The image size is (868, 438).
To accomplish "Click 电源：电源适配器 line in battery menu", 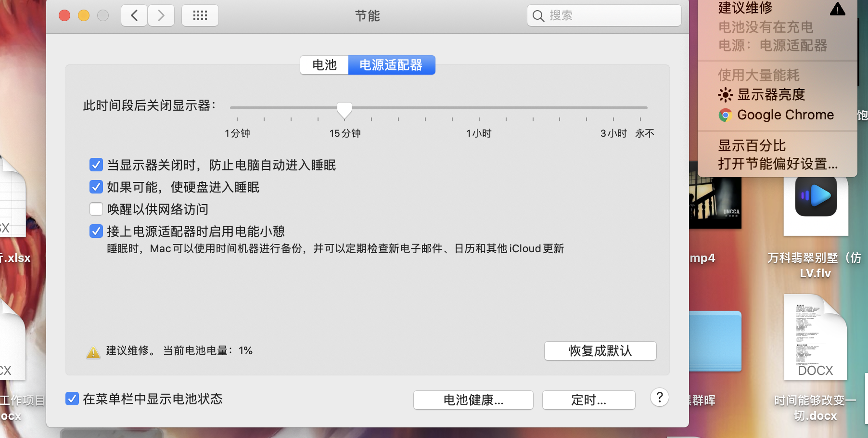I will [773, 45].
